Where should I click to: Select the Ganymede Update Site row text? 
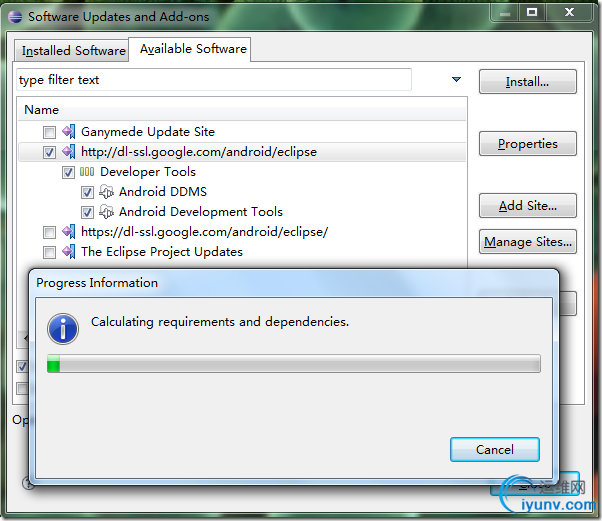(148, 132)
